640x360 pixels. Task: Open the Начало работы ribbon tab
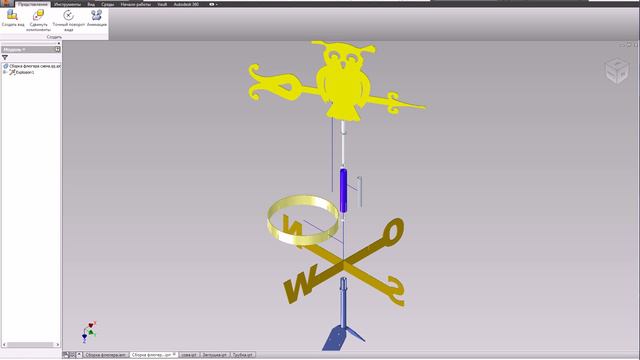136,4
